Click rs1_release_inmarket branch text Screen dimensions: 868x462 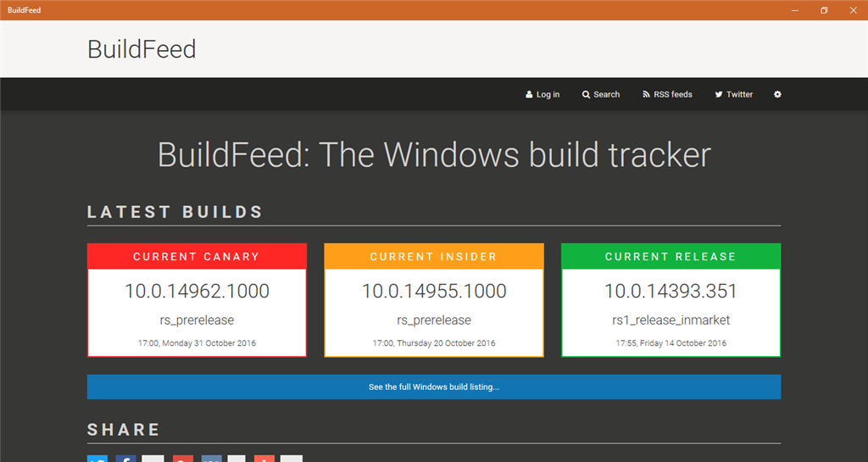coord(670,320)
